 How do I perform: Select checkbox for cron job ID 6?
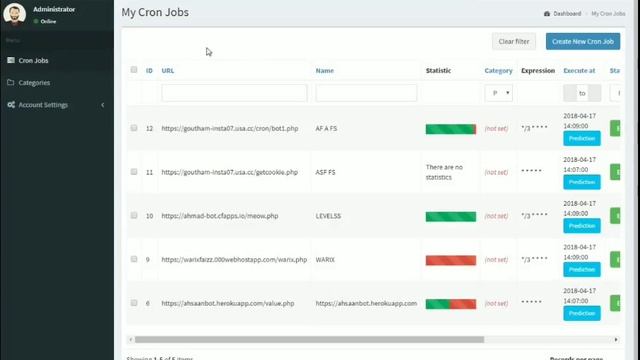tap(134, 303)
